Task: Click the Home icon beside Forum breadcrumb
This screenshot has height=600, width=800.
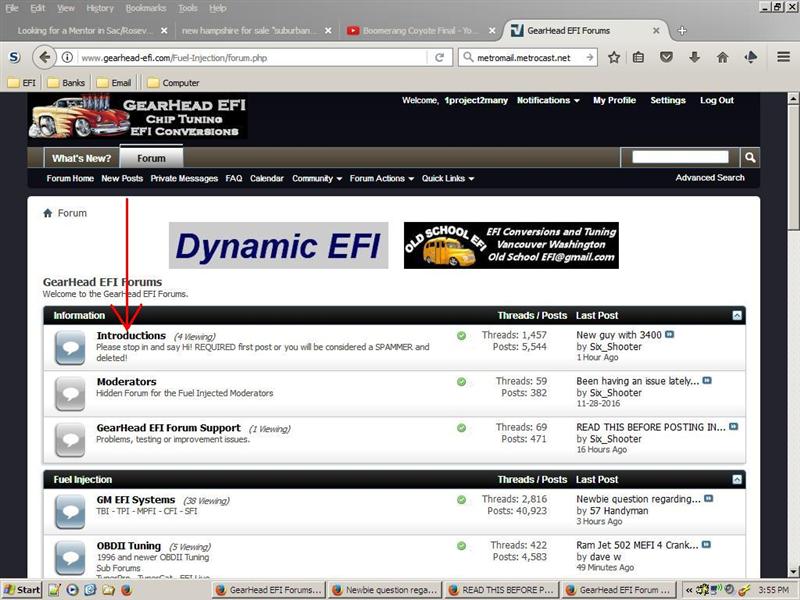Action: coord(47,213)
